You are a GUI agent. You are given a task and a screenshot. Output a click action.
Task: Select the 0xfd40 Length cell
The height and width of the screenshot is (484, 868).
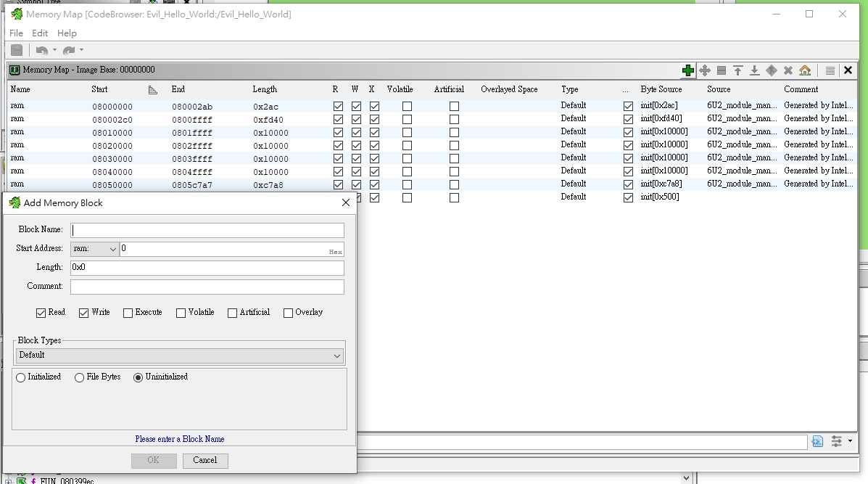click(268, 120)
